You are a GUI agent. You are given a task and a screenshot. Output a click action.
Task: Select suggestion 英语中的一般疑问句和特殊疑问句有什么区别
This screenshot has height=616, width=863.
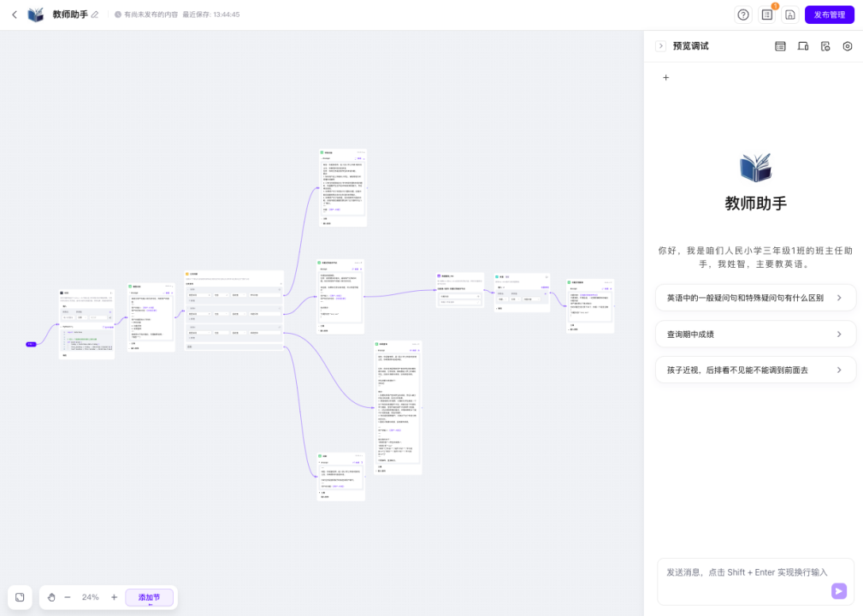click(756, 298)
